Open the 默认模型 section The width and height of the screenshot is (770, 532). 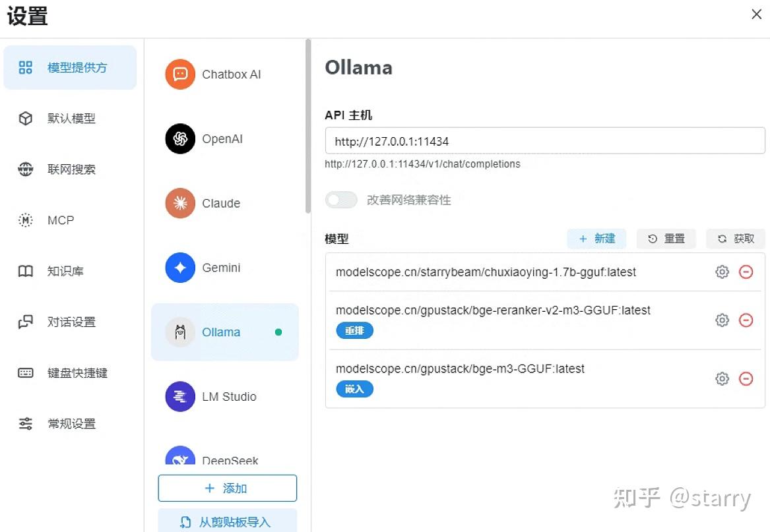coord(70,118)
